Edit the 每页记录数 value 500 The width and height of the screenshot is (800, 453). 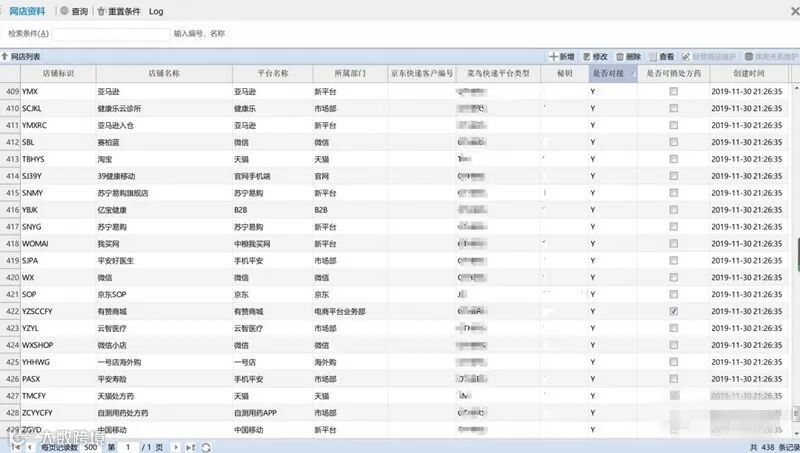click(91, 447)
